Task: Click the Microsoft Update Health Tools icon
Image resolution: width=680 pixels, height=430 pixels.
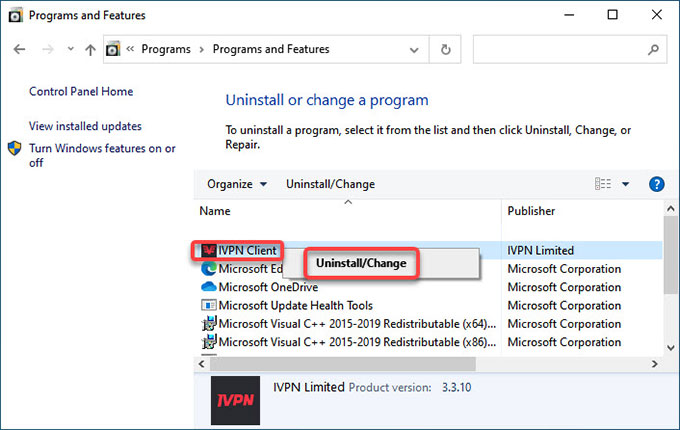Action: (x=209, y=306)
